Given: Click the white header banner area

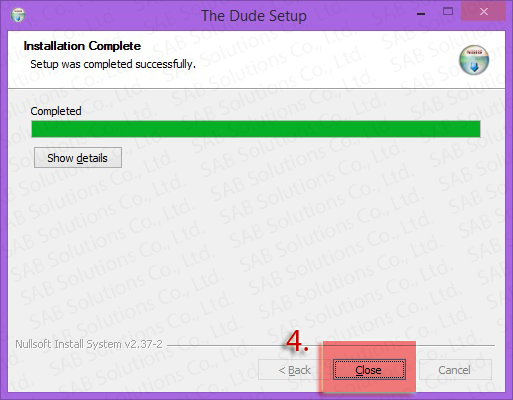Looking at the screenshot, I should point(256,60).
